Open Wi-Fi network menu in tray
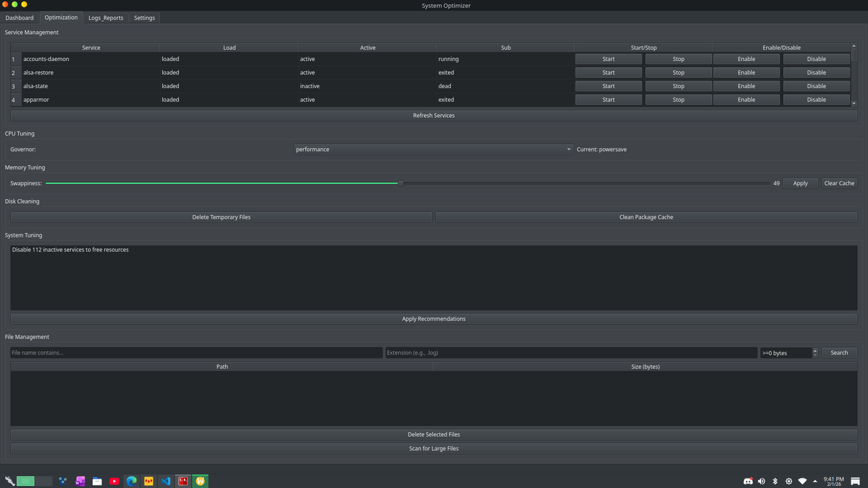Screen dimensions: 868x488 [802, 481]
